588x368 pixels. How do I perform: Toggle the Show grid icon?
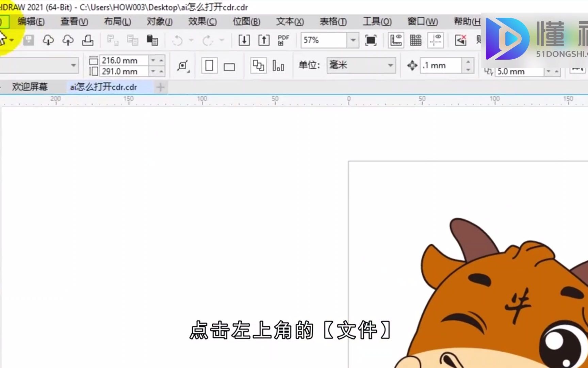coord(416,40)
